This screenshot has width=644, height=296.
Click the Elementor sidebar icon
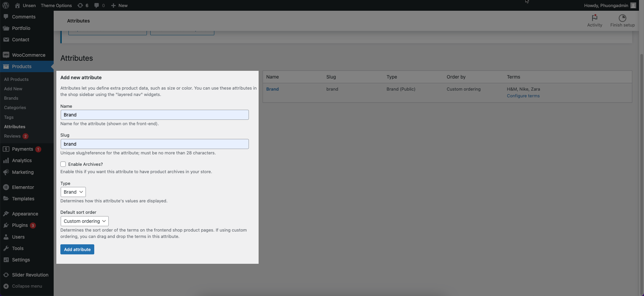tap(6, 187)
